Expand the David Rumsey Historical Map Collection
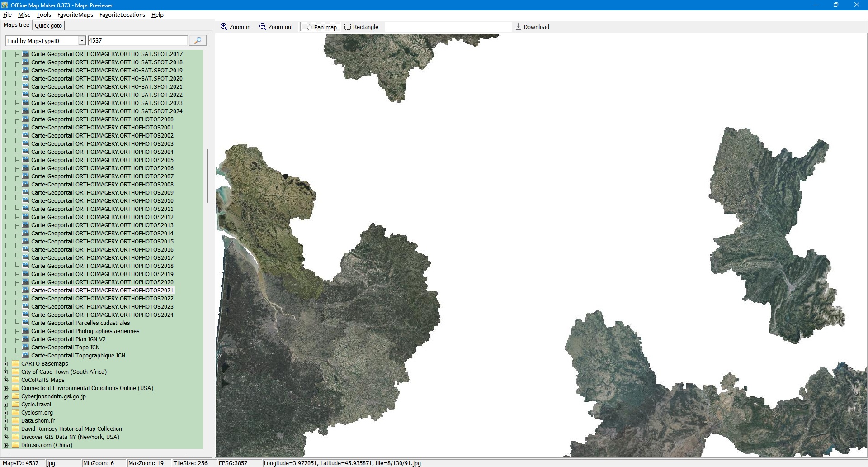Viewport: 868px width, 467px height. click(6, 429)
